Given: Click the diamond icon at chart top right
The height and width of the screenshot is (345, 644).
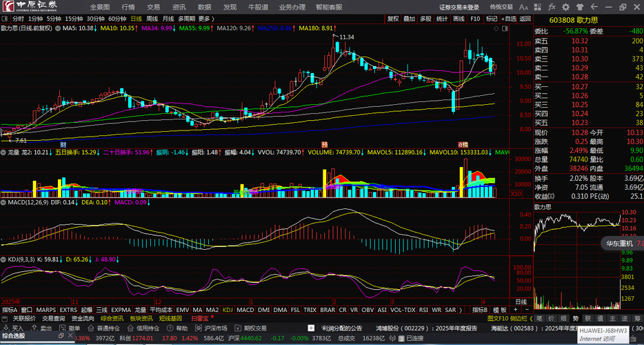Looking at the screenshot, I should click(x=496, y=28).
